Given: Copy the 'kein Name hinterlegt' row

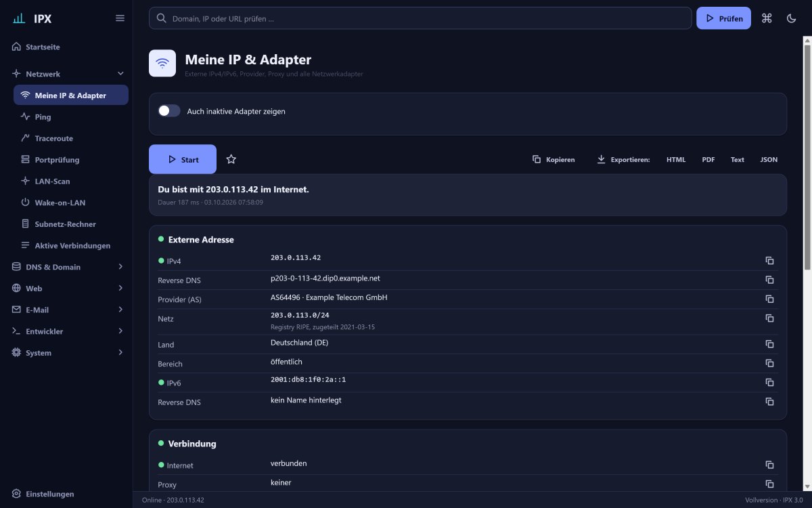Looking at the screenshot, I should [769, 402].
